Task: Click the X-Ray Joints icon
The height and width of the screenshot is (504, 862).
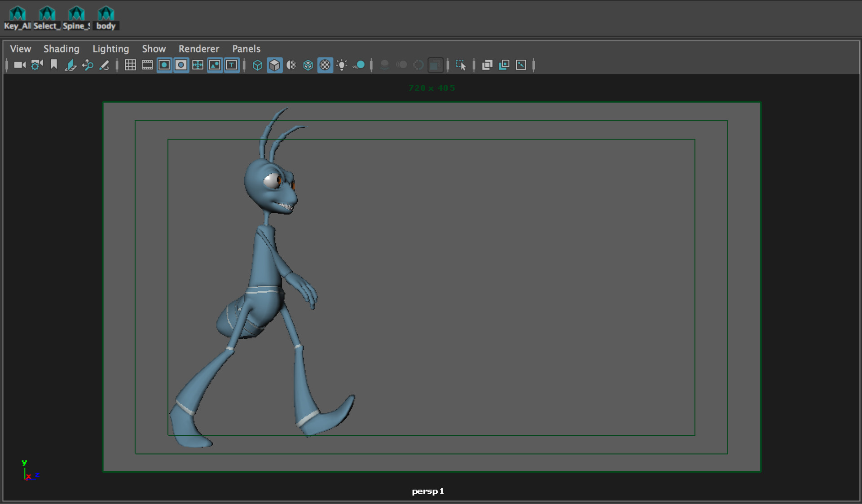Action: 521,65
